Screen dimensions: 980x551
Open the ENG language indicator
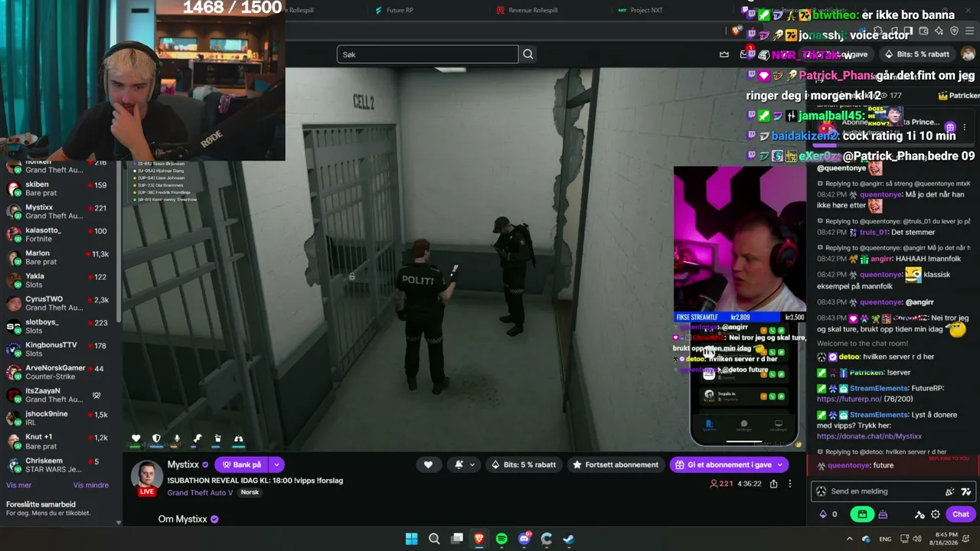(x=885, y=539)
